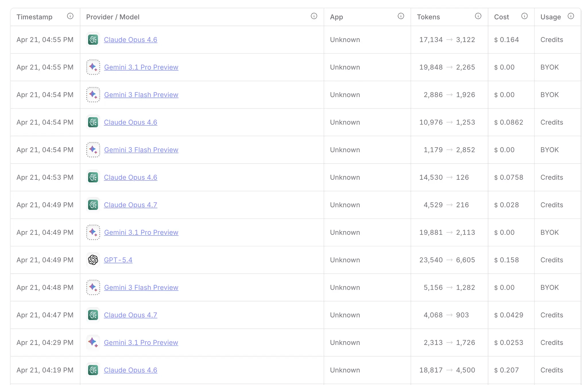This screenshot has width=588, height=385.
Task: Select the "Apr 21, 04:47 PM" timestamp
Action: pyautogui.click(x=45, y=315)
